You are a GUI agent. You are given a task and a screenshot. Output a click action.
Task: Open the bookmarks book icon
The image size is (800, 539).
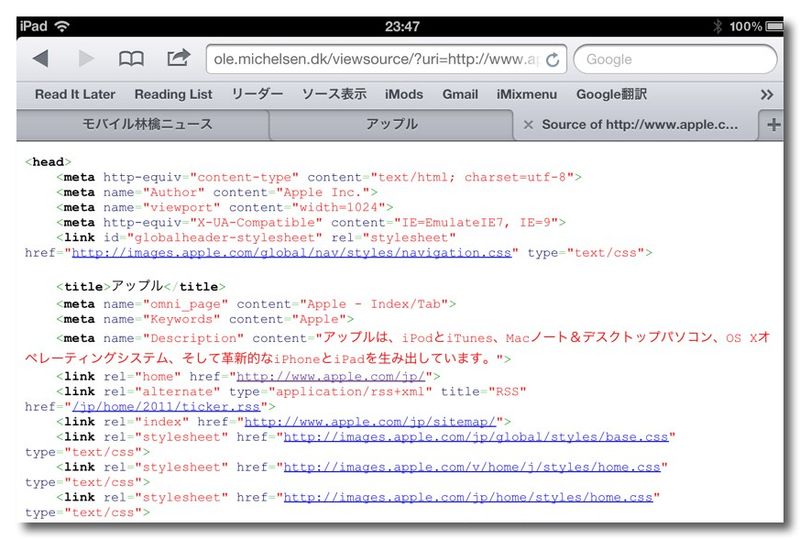click(131, 59)
